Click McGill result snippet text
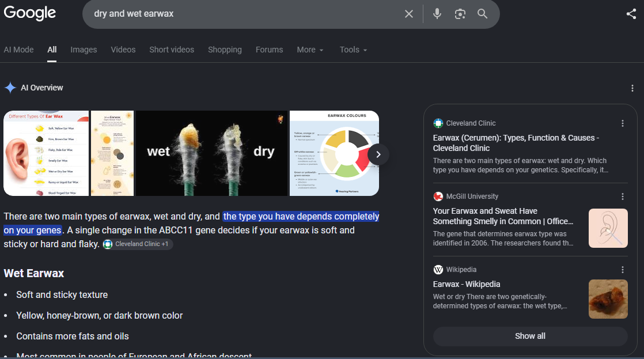The width and height of the screenshot is (644, 359). 503,238
